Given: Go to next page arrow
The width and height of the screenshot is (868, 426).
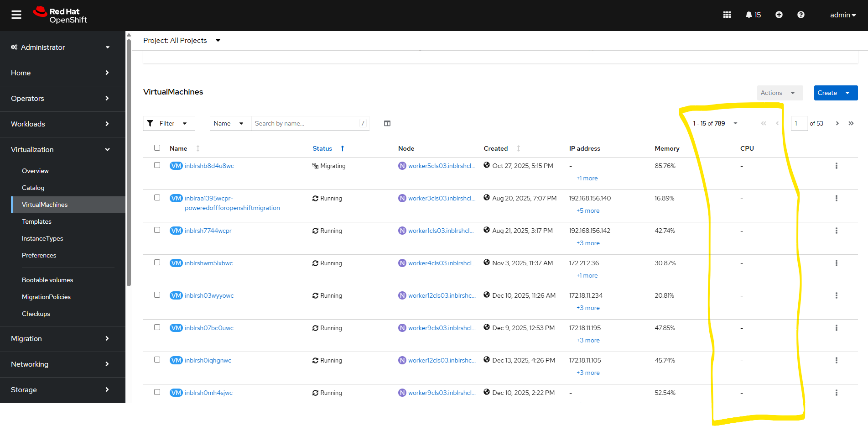Looking at the screenshot, I should (x=837, y=123).
